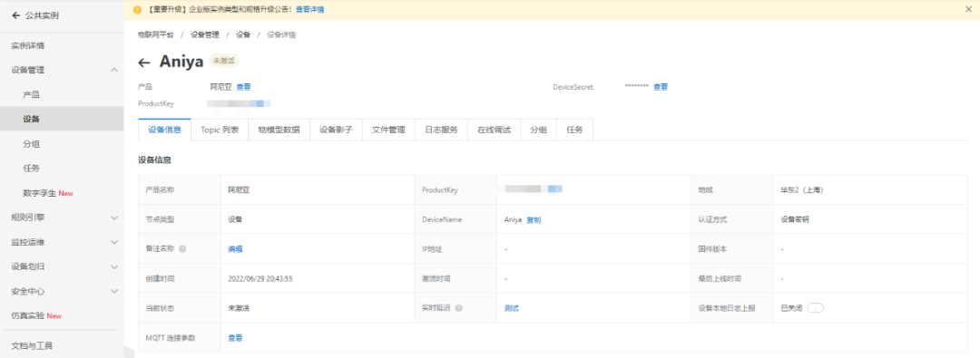Image resolution: width=980 pixels, height=358 pixels.
Task: Click 查看 link next to product 阿尼亚
Action: (243, 87)
